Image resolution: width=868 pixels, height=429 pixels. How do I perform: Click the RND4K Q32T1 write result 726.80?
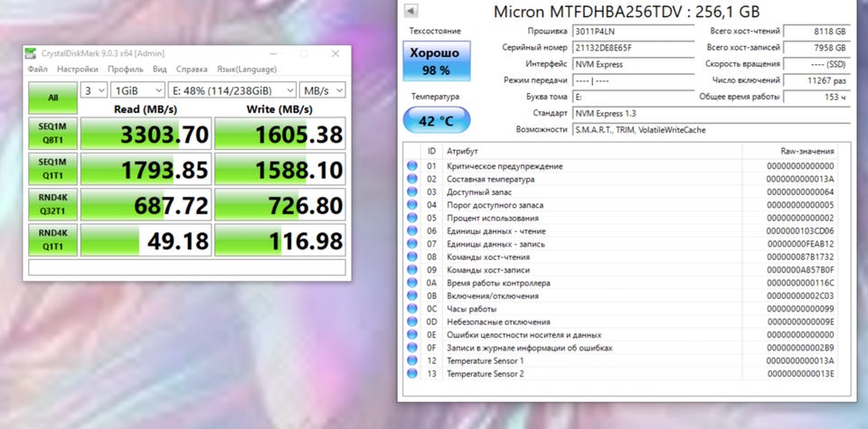pyautogui.click(x=280, y=204)
